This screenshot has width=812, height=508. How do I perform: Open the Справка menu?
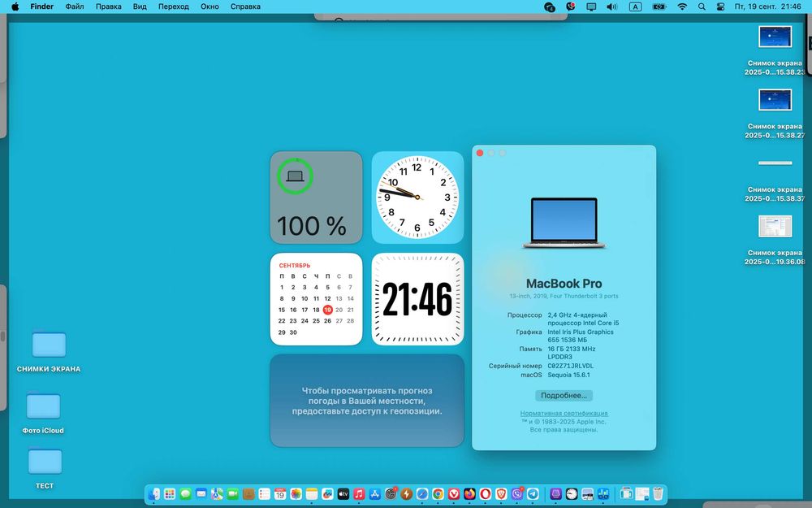pyautogui.click(x=245, y=7)
